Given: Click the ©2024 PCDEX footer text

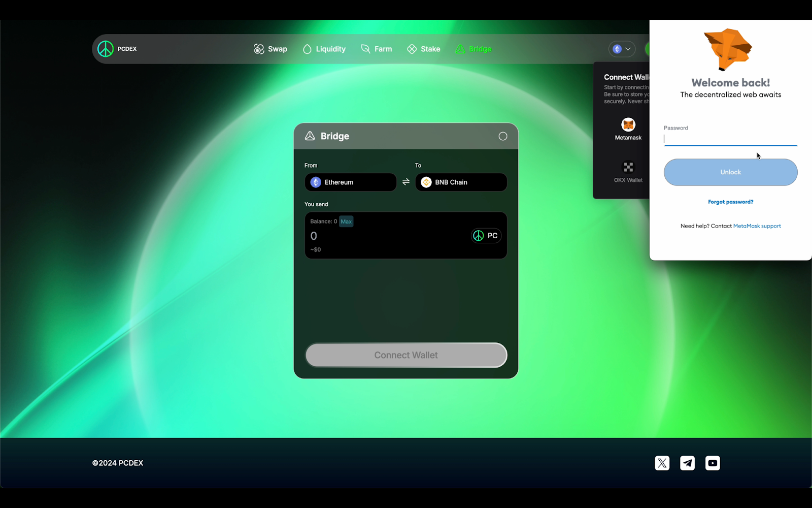Looking at the screenshot, I should click(118, 463).
